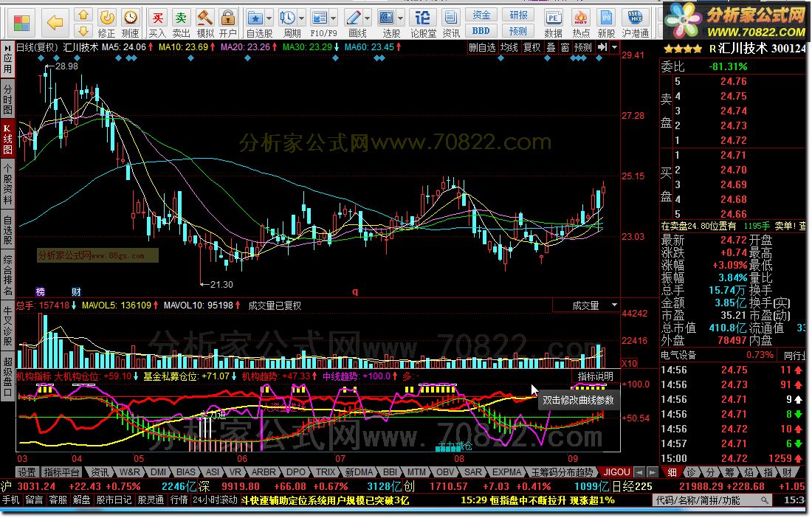Viewport: 812px width, 518px height.
Task: Click the 资金 capital flow button
Action: coord(481,15)
